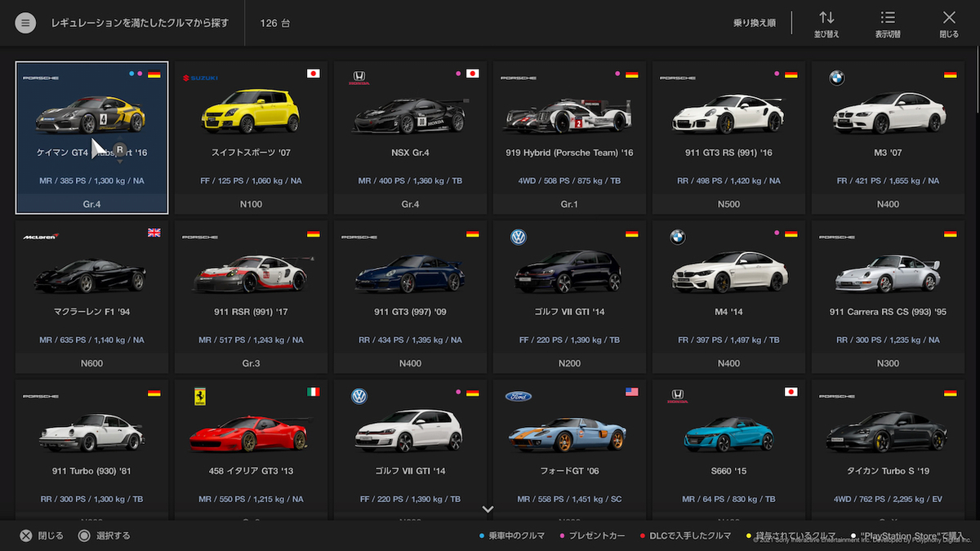Click the BMW logo on M3 '07 card
980x551 pixels.
pos(836,78)
